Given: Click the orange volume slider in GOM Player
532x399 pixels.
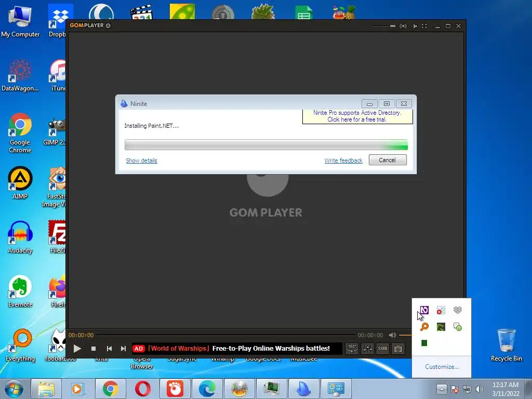Looking at the screenshot, I should pyautogui.click(x=405, y=335).
